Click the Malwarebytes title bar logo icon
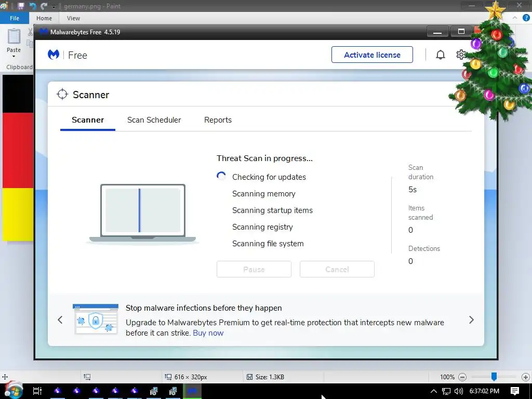Screen dimensions: 532x399 click(43, 32)
